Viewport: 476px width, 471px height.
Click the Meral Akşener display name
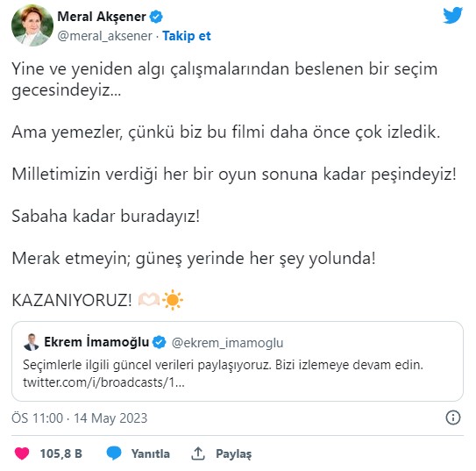point(102,17)
